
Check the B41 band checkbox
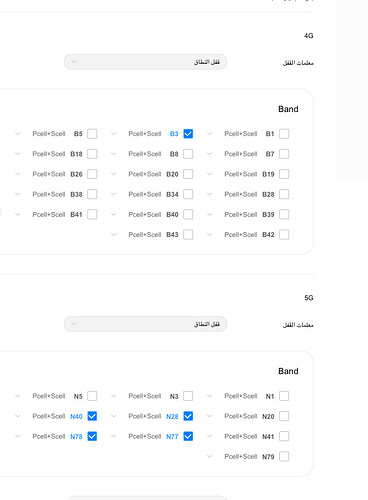coord(92,214)
